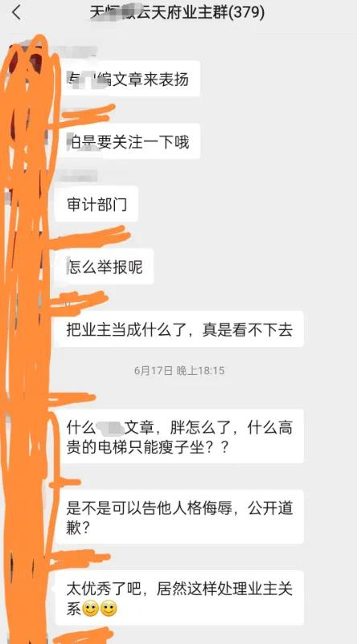Select the 把业主当成什么了 message
Image resolution: width=357 pixels, height=644 pixels.
(x=180, y=329)
